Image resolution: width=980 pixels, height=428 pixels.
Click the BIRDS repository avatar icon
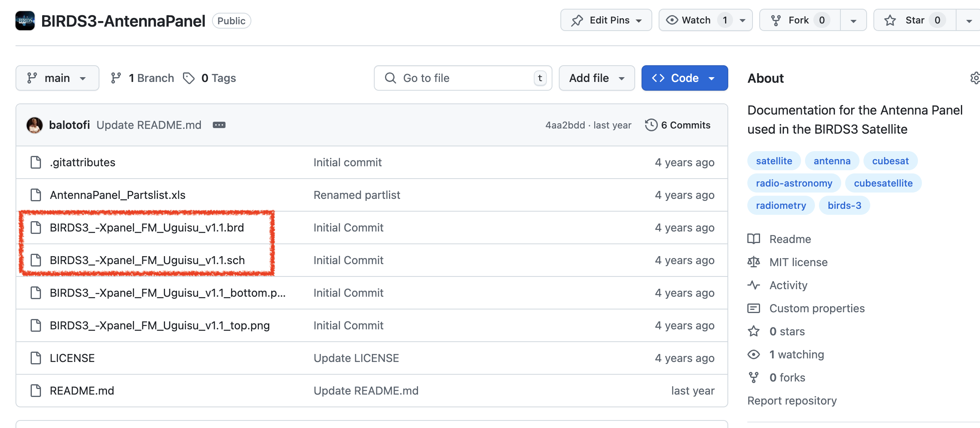coord(25,21)
